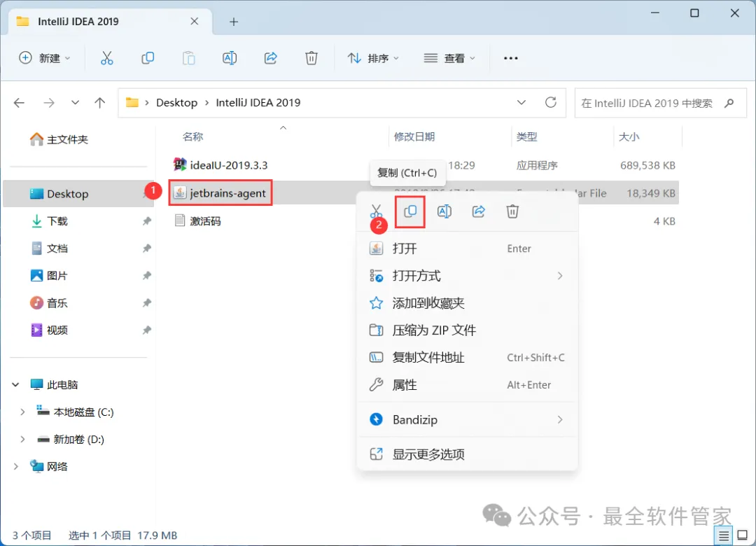Open 视频 in the sidebar
The image size is (756, 546).
49,330
